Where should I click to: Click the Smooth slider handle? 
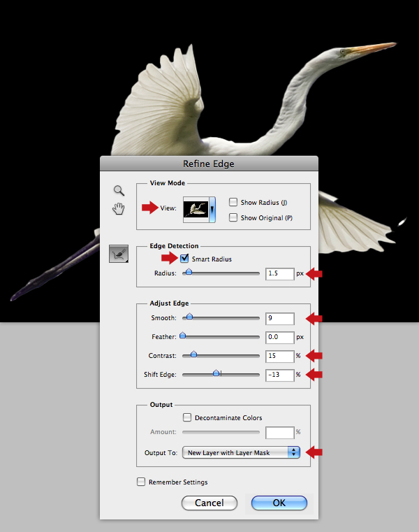pos(189,317)
